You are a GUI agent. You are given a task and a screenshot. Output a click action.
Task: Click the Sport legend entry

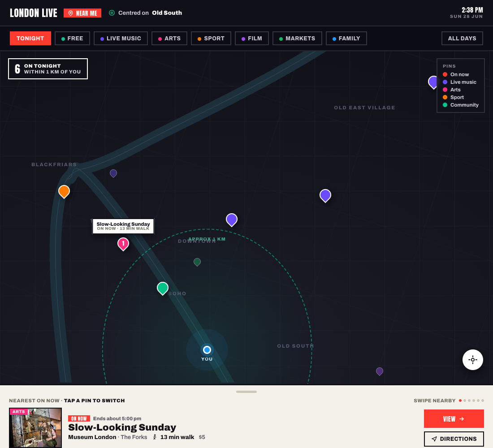[x=453, y=98]
